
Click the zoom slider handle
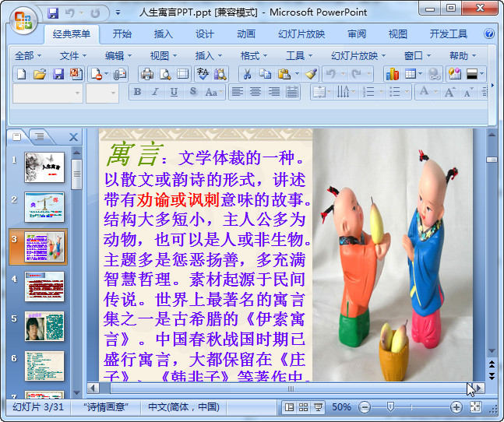coord(390,407)
